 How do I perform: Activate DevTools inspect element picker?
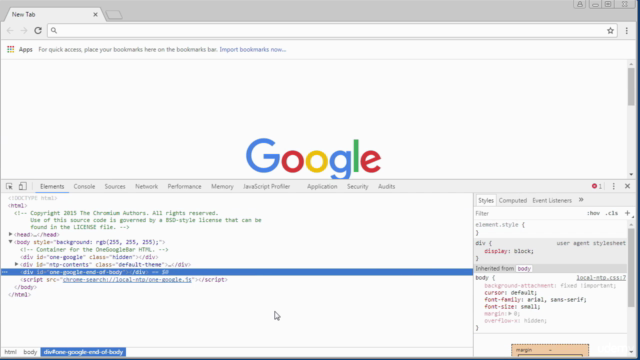[x=9, y=187]
